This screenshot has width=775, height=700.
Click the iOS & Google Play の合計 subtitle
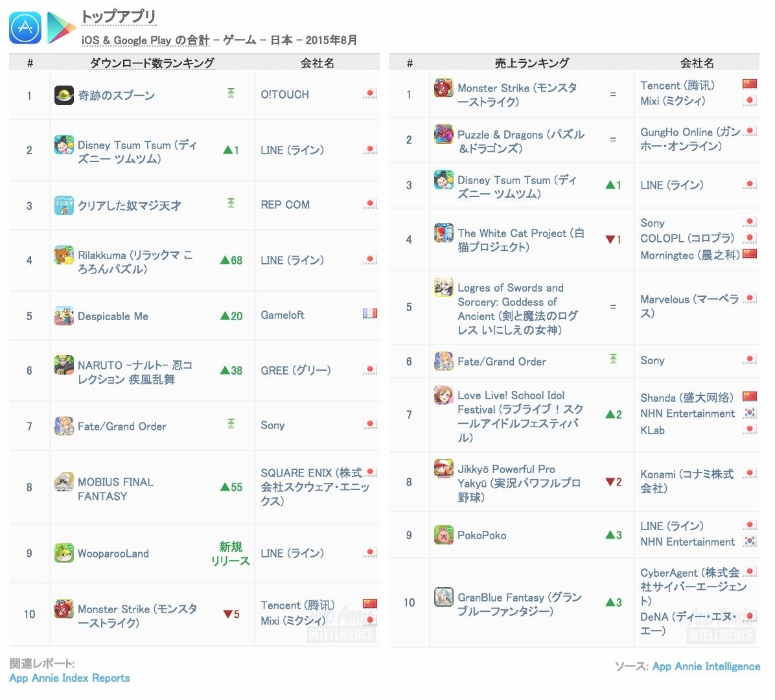pos(145,40)
